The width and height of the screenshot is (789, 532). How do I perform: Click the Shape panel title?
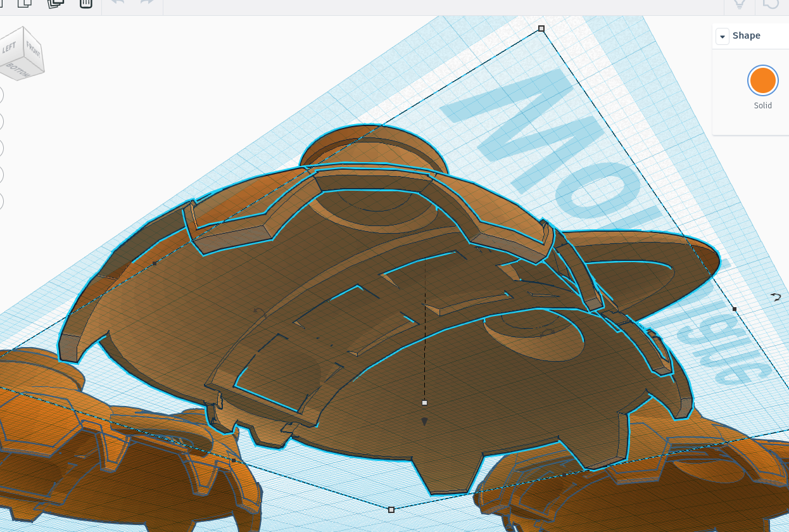[746, 35]
